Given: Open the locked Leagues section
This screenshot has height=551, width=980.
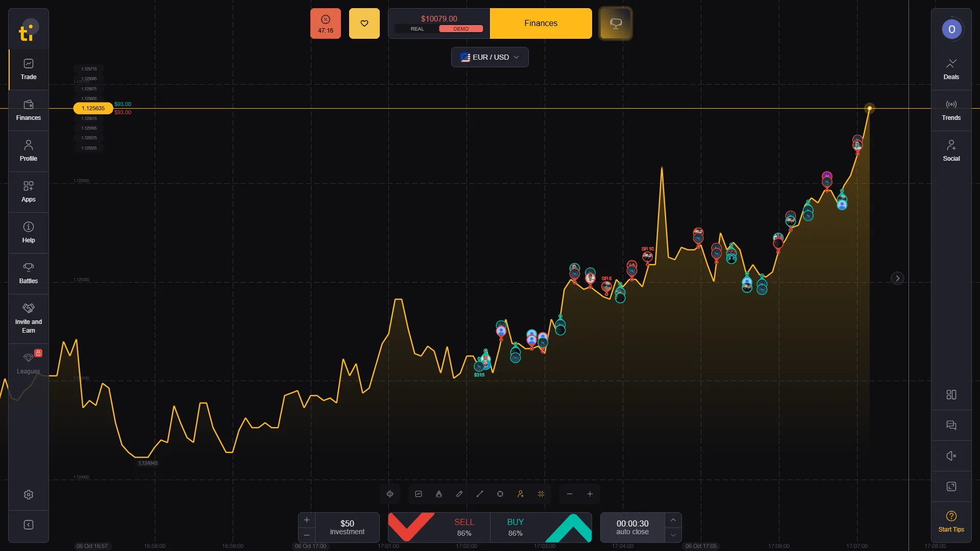Looking at the screenshot, I should coord(29,363).
